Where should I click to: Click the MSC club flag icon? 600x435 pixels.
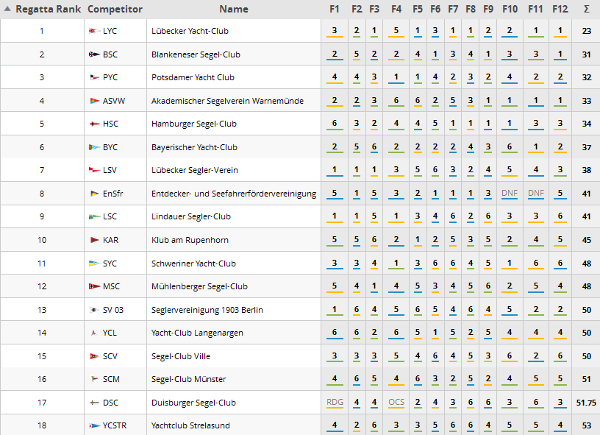[94, 286]
